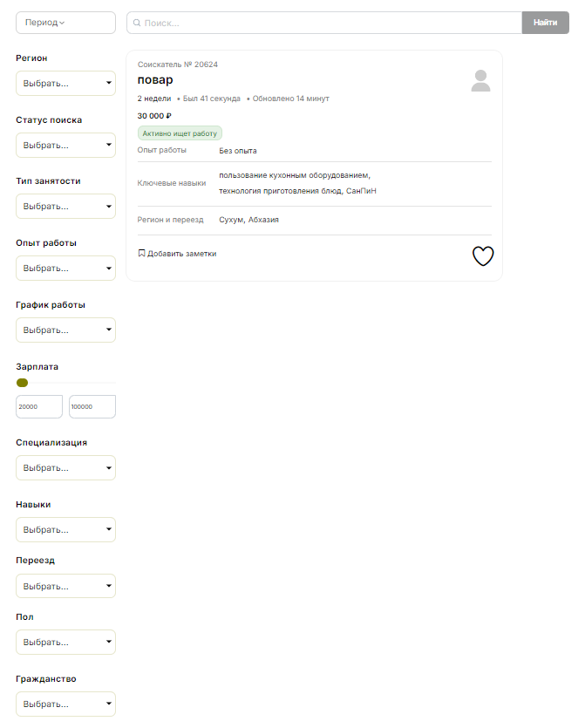Focus the maximum salary field 100000
This screenshot has height=728, width=585.
pyautogui.click(x=92, y=406)
